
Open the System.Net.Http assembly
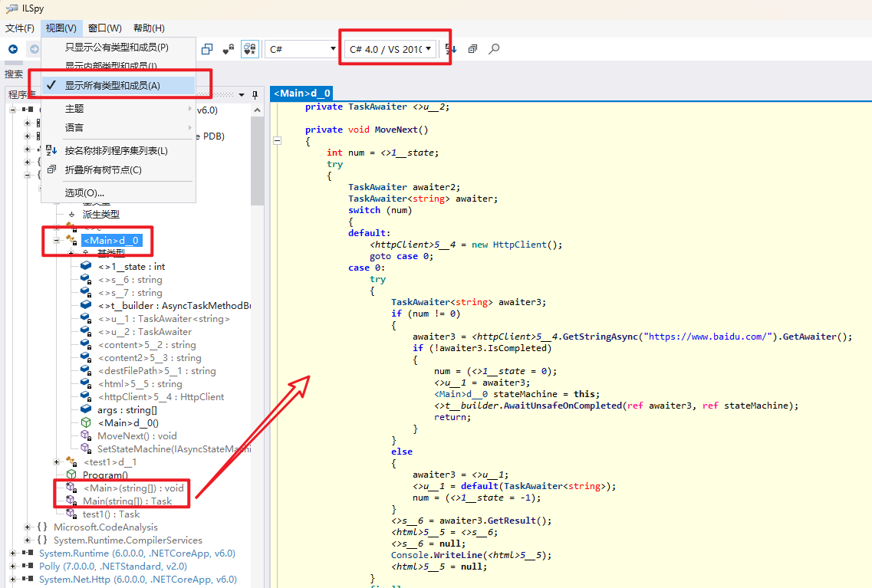pos(138,580)
